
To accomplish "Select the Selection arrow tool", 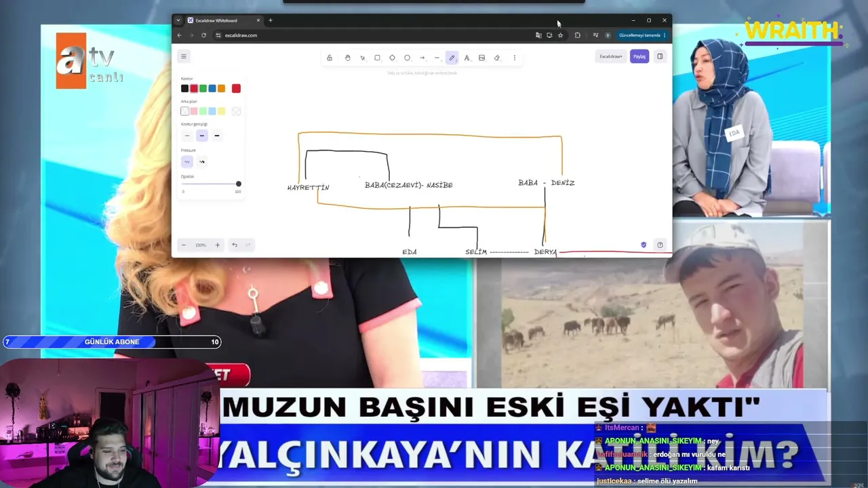I will click(362, 58).
